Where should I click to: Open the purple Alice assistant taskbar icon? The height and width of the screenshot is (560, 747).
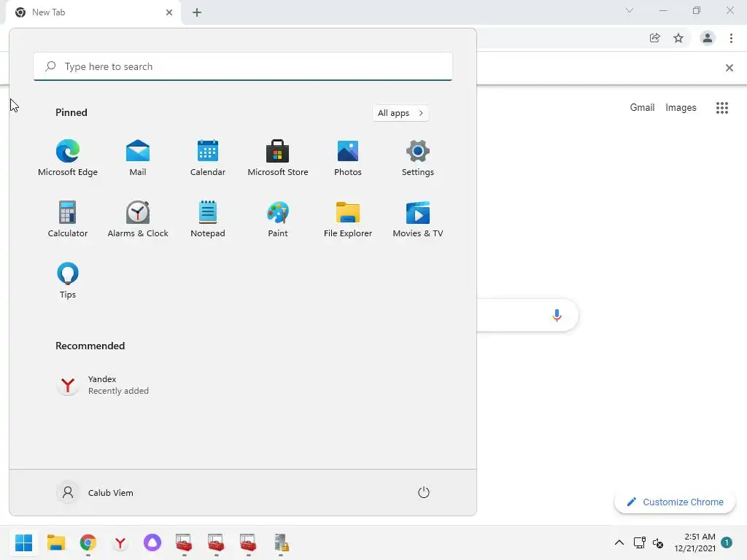(152, 542)
